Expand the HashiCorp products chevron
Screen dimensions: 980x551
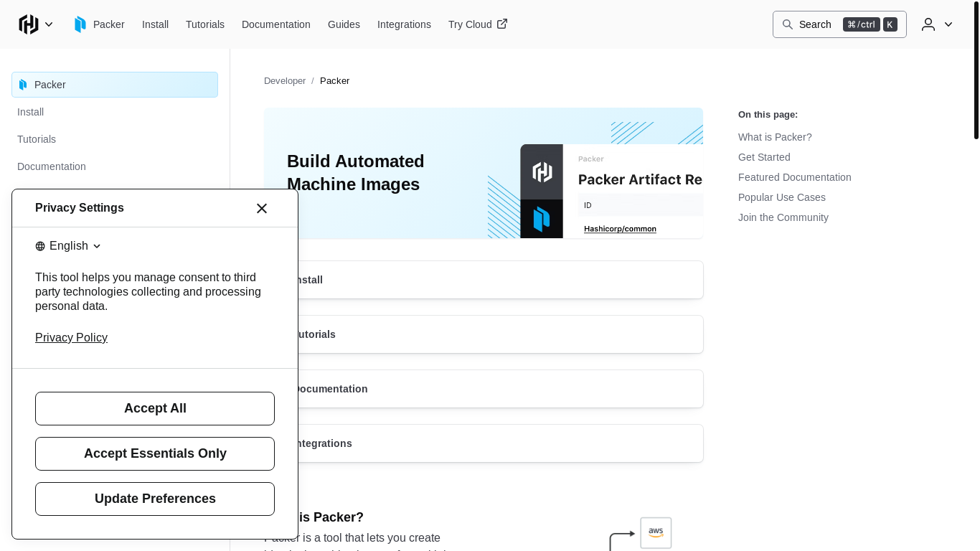pyautogui.click(x=49, y=24)
